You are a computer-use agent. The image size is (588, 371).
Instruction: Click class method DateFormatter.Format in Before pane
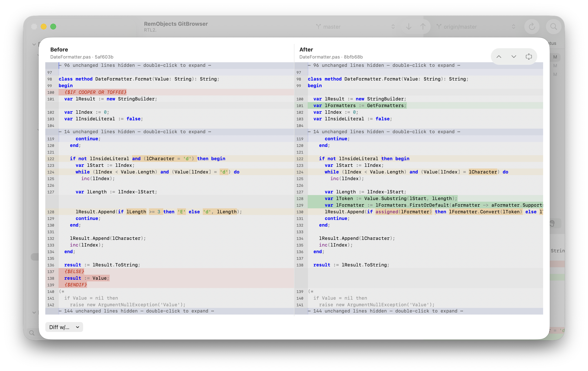[x=139, y=79]
